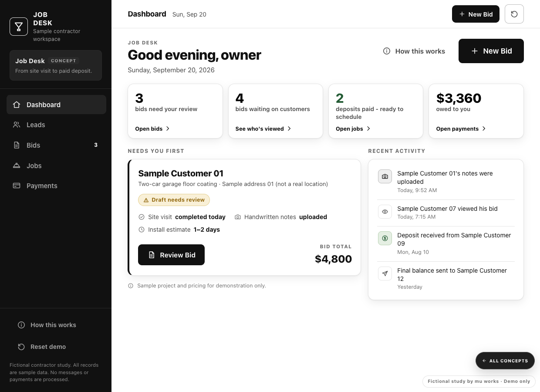Go to the Leads section
Screen dimensions: 540x392
56,125
